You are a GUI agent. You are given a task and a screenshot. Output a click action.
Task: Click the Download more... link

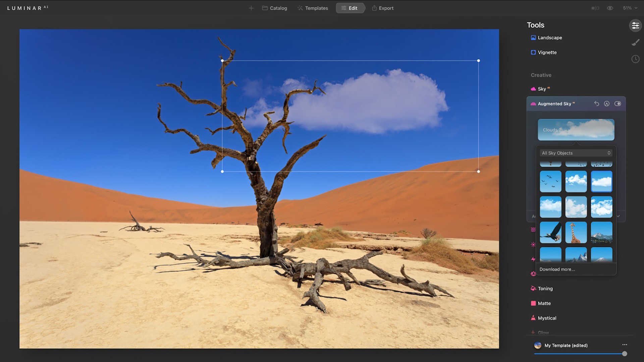coord(557,269)
